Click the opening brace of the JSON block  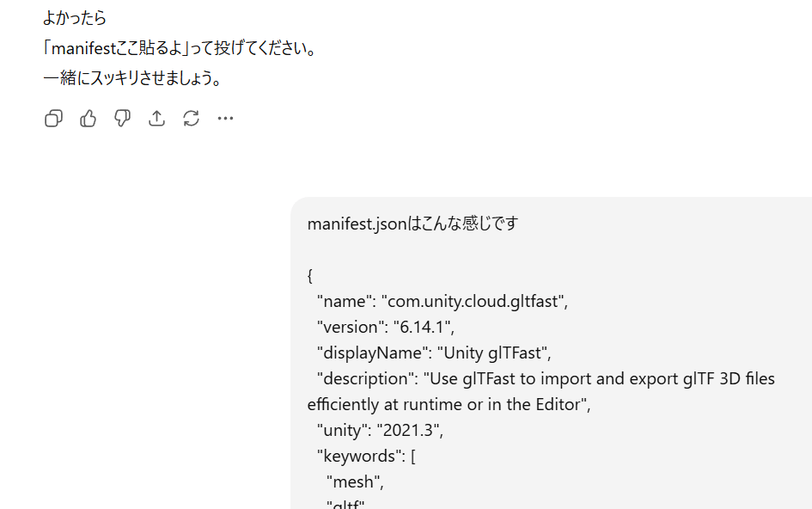311,274
